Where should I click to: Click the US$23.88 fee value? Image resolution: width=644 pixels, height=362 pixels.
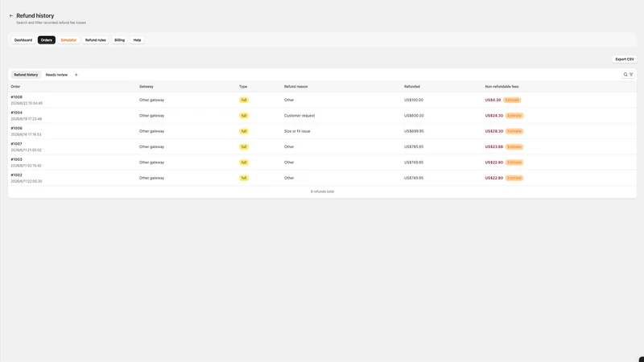tap(494, 147)
